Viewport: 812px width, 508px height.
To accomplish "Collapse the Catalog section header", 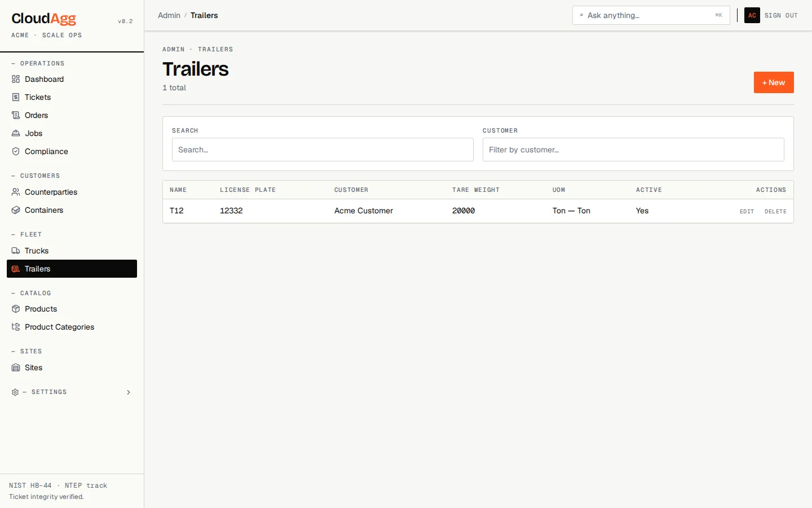I will [x=31, y=293].
